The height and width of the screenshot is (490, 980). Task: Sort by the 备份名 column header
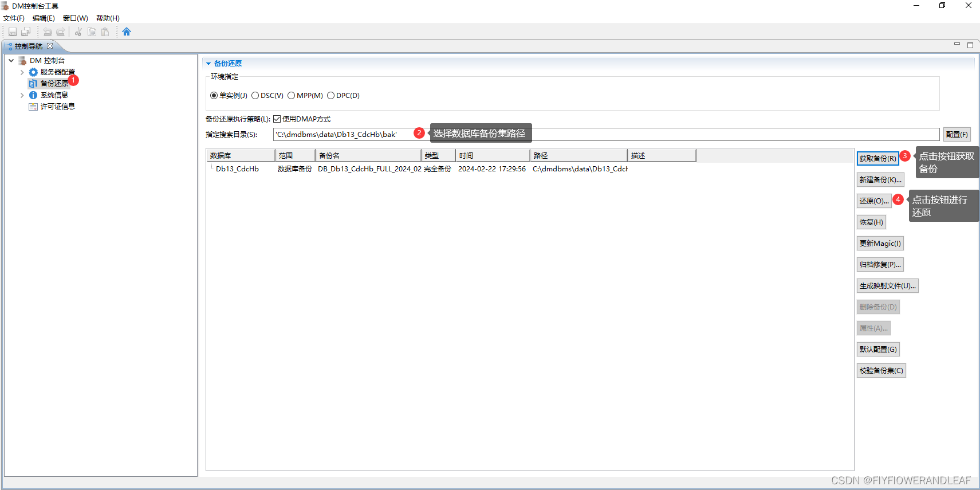(368, 156)
